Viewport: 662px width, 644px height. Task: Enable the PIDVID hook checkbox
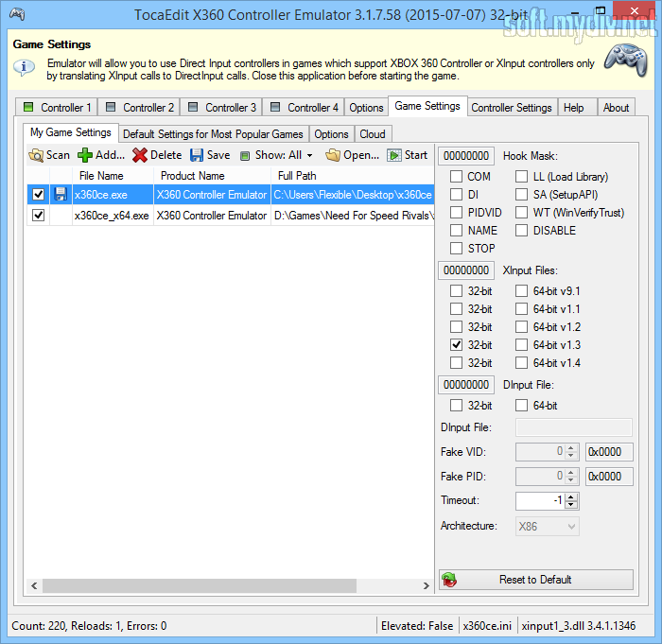click(456, 213)
